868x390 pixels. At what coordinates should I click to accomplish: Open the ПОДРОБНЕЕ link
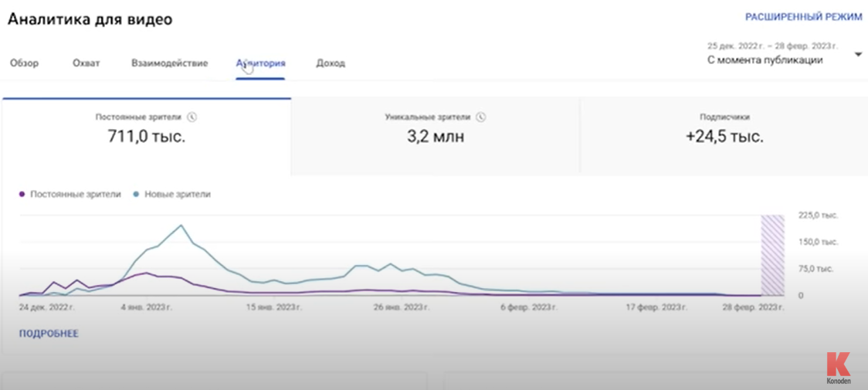click(49, 334)
